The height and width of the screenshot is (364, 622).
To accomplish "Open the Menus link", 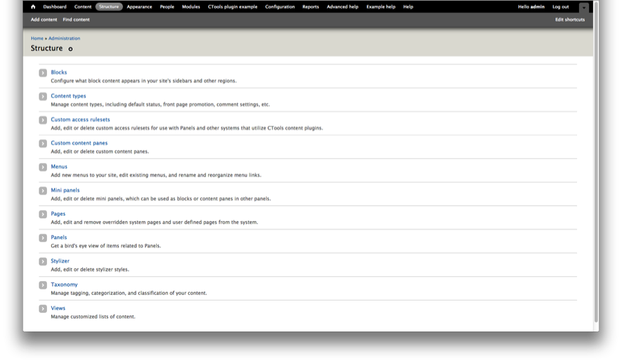I will pos(59,166).
